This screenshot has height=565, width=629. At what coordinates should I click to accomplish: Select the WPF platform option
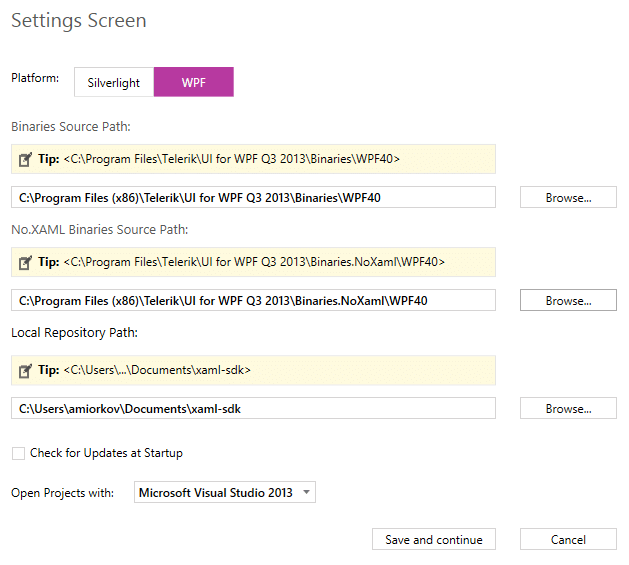coord(194,82)
